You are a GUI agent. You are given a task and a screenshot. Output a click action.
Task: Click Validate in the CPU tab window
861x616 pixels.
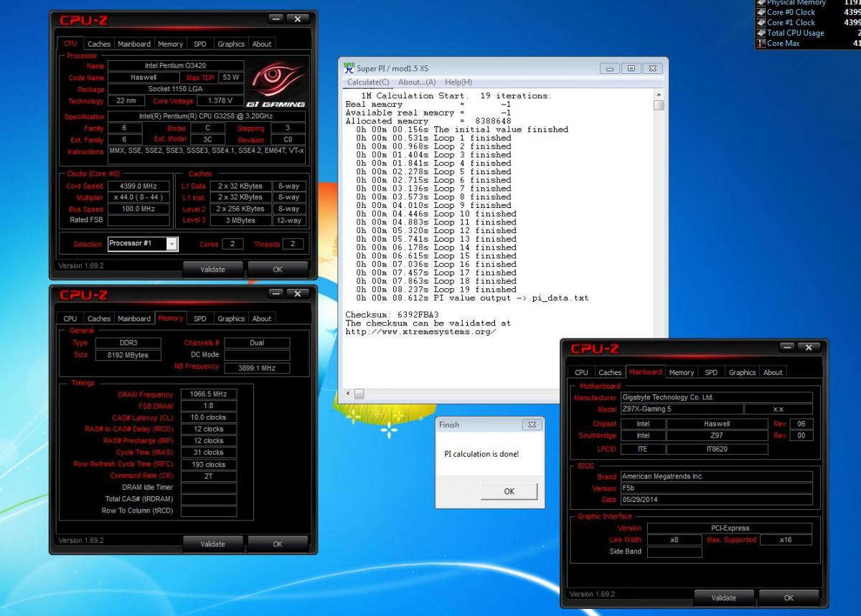click(212, 270)
